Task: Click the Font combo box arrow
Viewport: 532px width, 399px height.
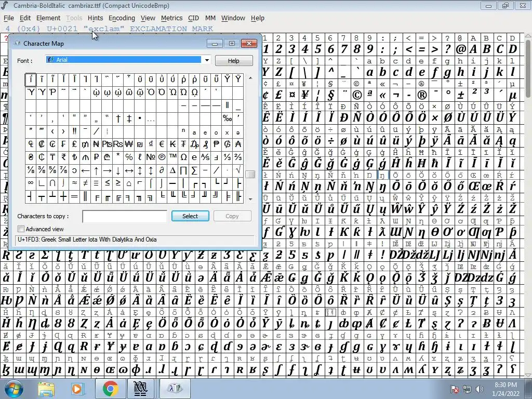Action: (207, 60)
